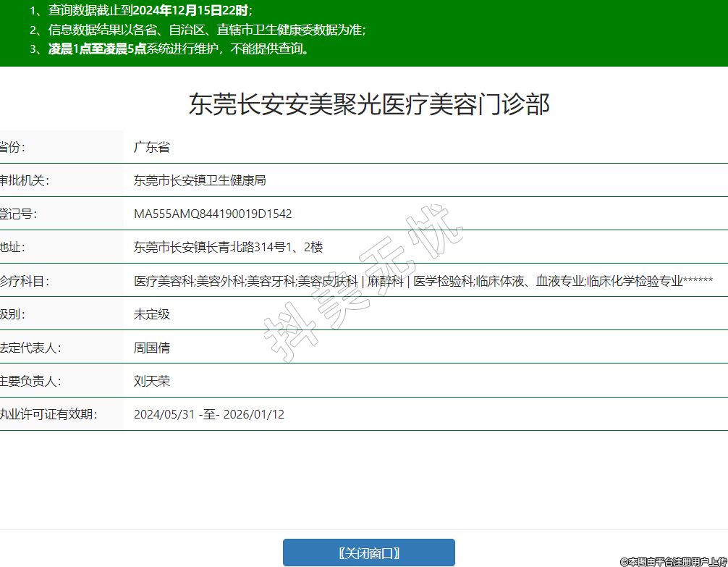728x567 pixels.
Task: Click the 审批机关 row label
Action: (x=24, y=180)
